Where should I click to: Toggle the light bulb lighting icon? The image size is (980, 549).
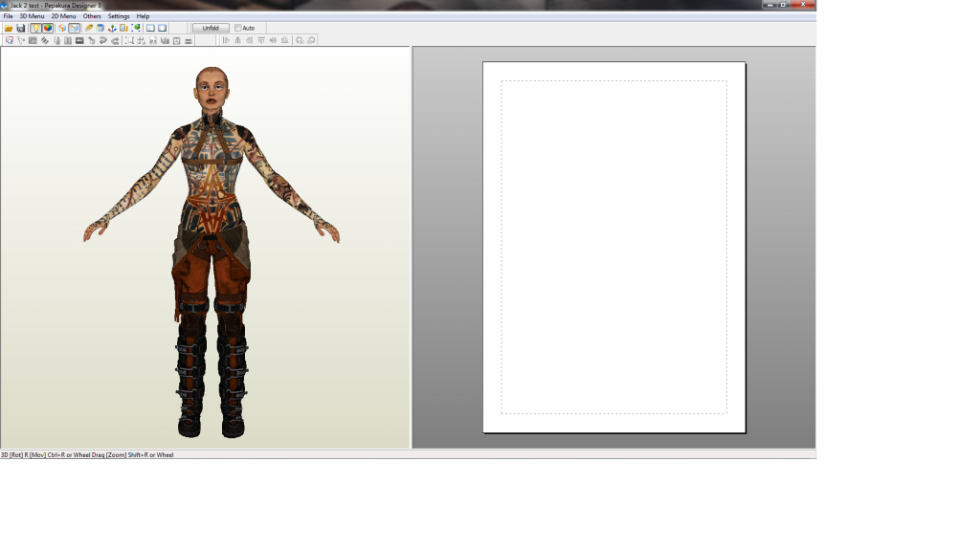click(x=36, y=28)
